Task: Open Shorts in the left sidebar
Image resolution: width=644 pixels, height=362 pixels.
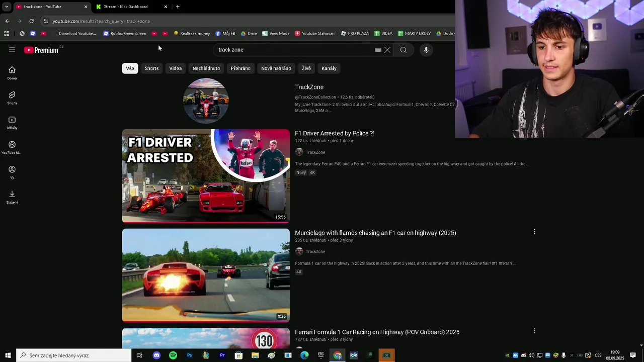Action: click(x=12, y=98)
